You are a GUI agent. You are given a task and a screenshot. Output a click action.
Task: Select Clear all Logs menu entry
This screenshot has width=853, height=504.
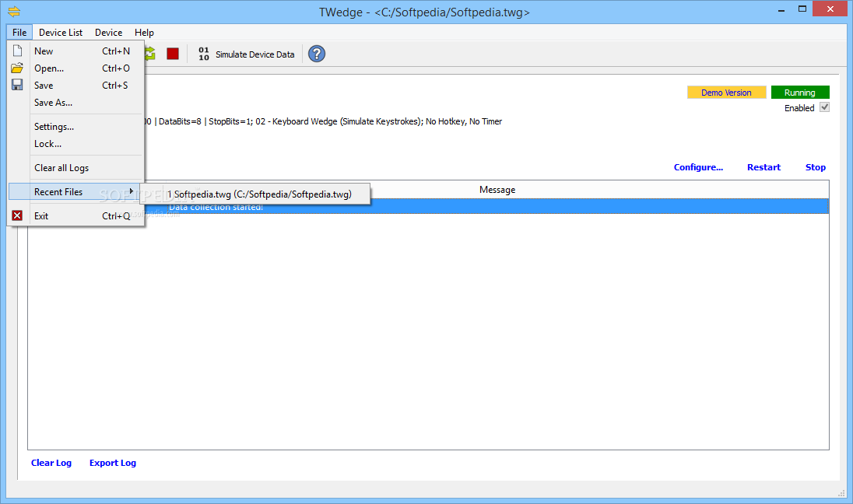[76, 168]
